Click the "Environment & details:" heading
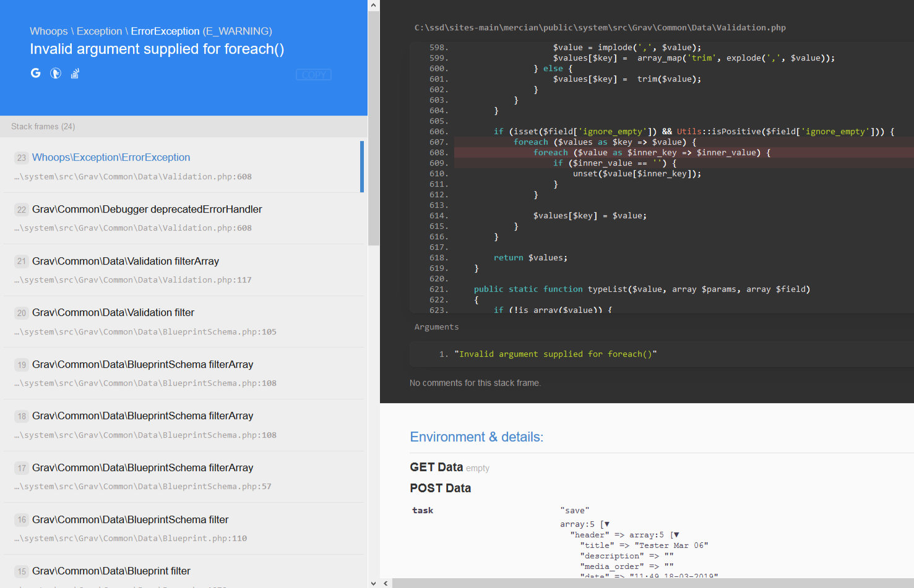914x588 pixels. click(x=476, y=437)
